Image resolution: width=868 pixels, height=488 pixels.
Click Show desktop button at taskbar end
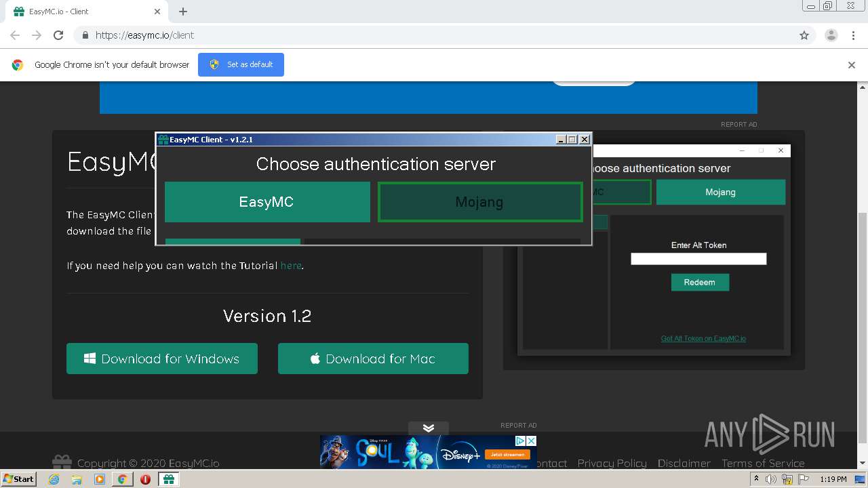click(861, 479)
